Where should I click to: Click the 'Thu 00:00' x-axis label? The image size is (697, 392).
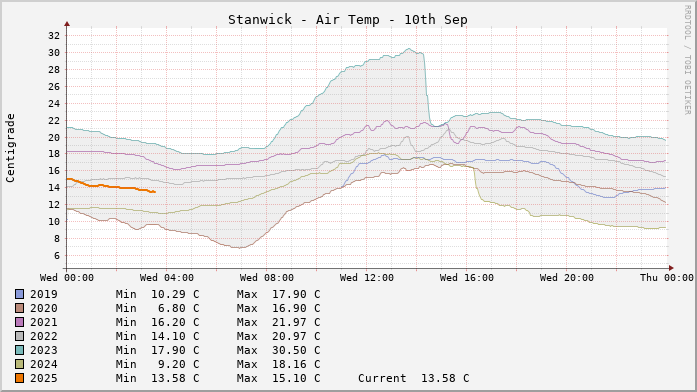[667, 278]
